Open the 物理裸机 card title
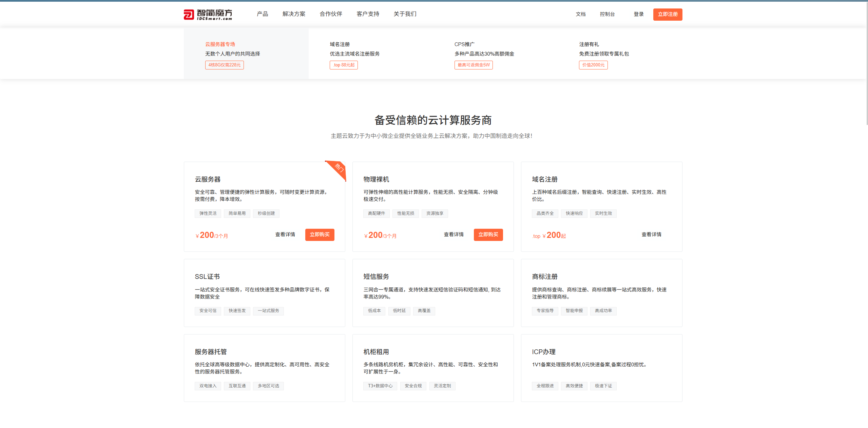This screenshot has width=868, height=428. coord(376,179)
